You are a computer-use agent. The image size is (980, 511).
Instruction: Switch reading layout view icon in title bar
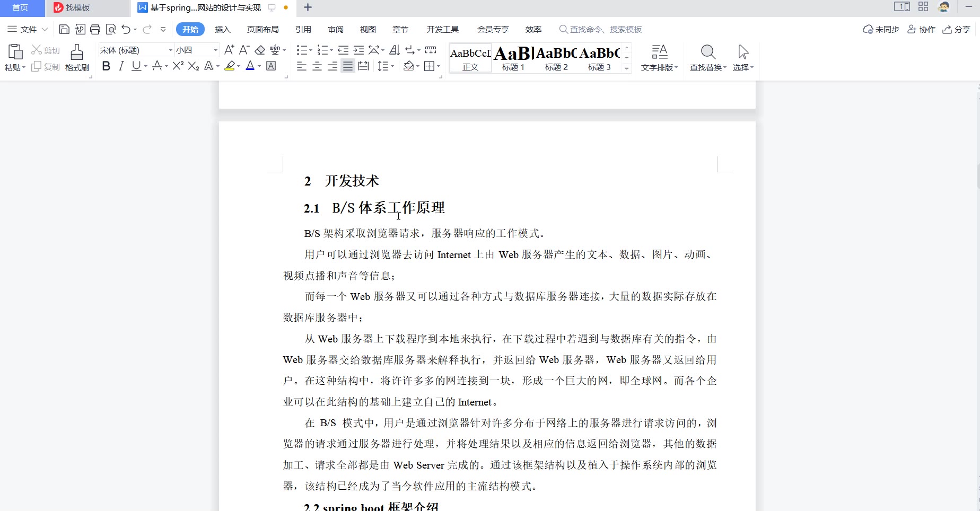[x=902, y=7]
